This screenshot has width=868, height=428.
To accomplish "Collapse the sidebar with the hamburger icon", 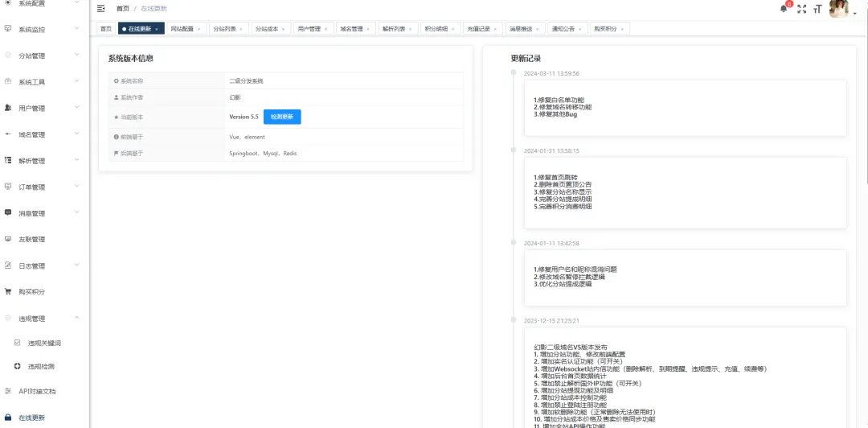I will coord(100,8).
